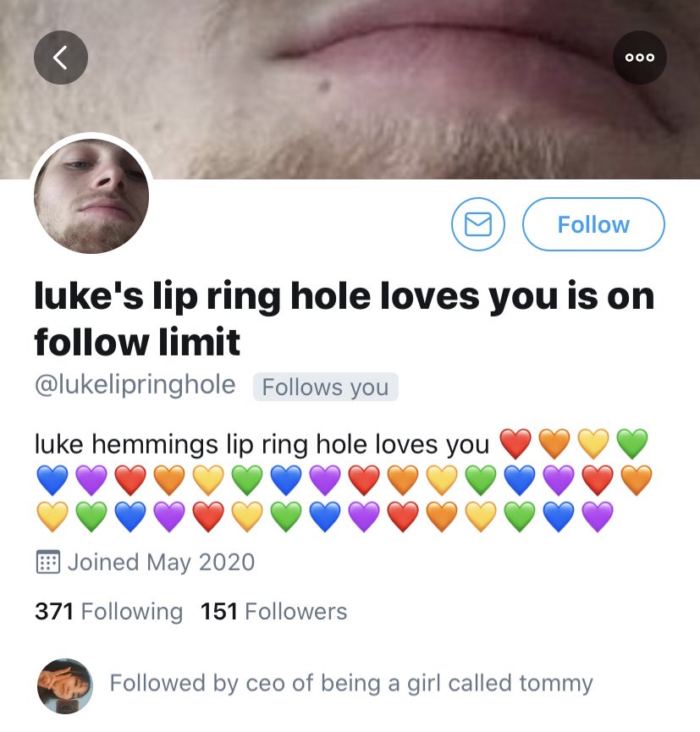Image resolution: width=700 pixels, height=732 pixels.
Task: Open the 151 Followers list
Action: click(273, 611)
